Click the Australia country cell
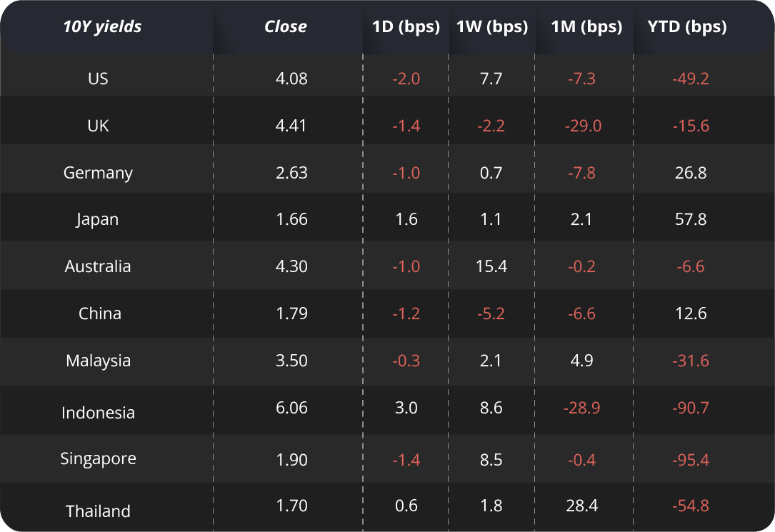 point(98,266)
